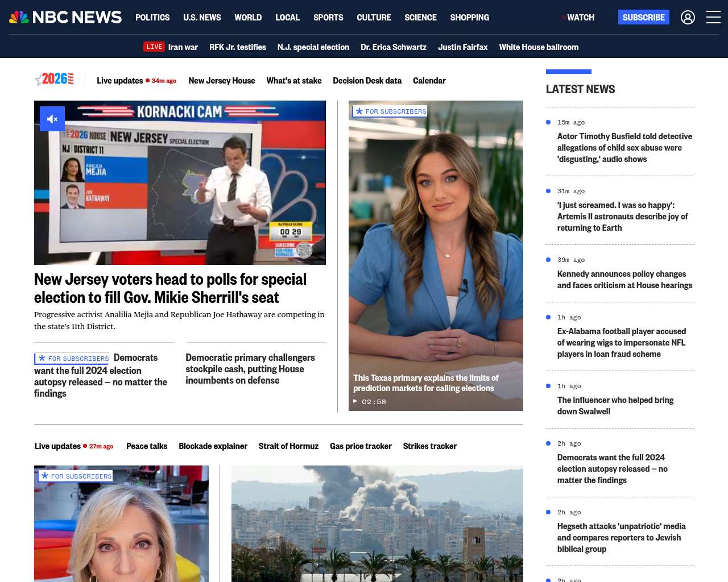Unmute the Kornacki Cam video
This screenshot has height=582, width=728.
tap(52, 119)
